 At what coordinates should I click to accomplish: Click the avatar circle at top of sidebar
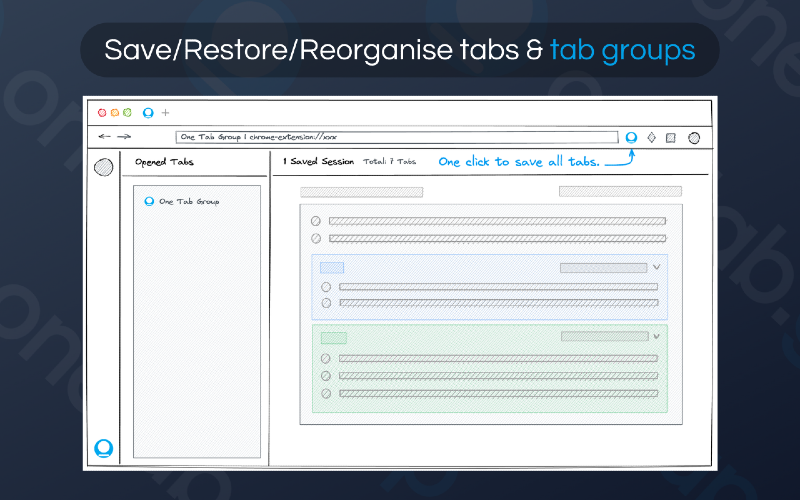point(103,167)
